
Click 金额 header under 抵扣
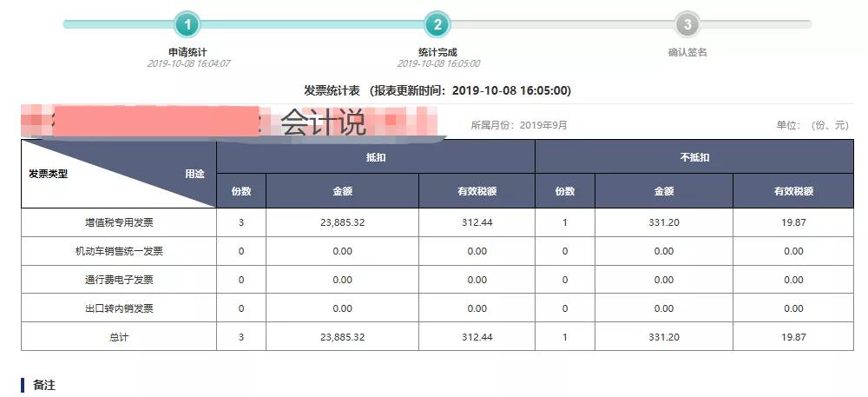tap(343, 192)
